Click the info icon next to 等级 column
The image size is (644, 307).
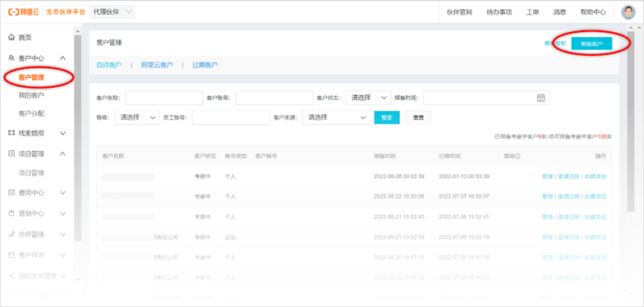tap(517, 156)
